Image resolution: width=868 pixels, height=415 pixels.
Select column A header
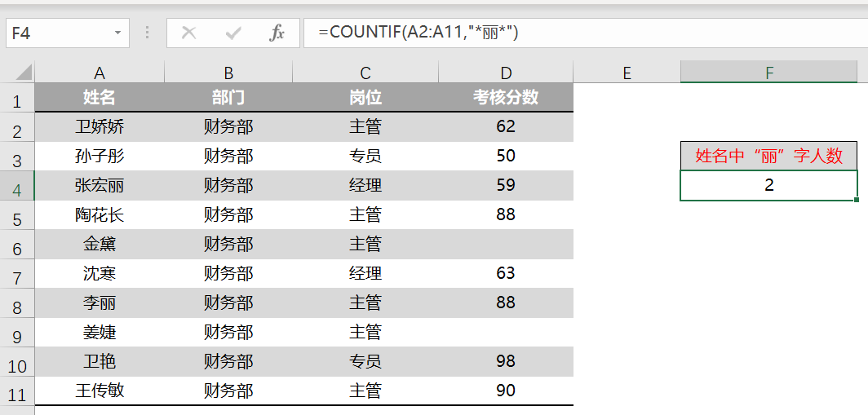[x=100, y=73]
